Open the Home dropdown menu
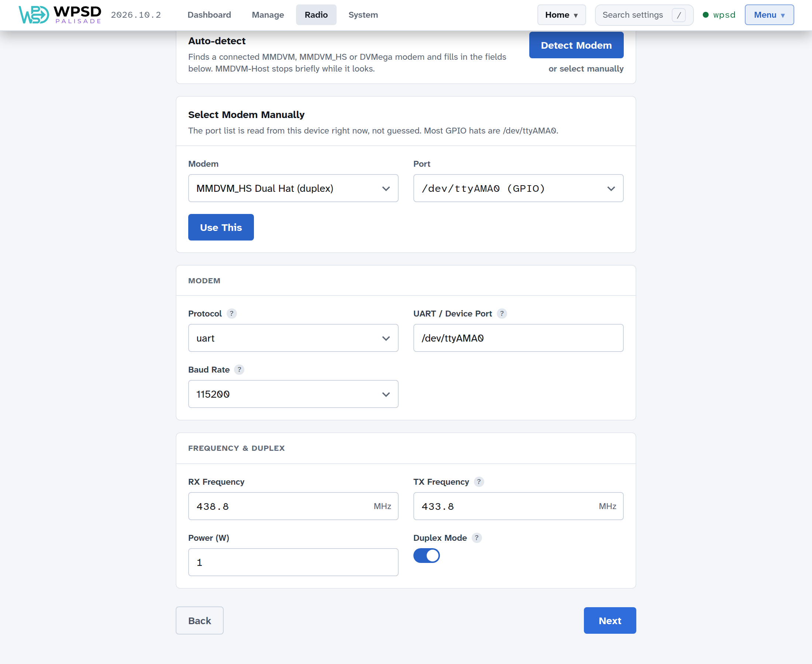The width and height of the screenshot is (812, 664). tap(561, 15)
